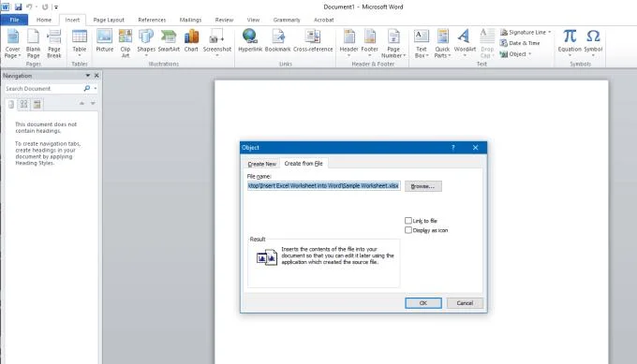The height and width of the screenshot is (364, 637).
Task: Insert a Cover Page
Action: [x=12, y=44]
